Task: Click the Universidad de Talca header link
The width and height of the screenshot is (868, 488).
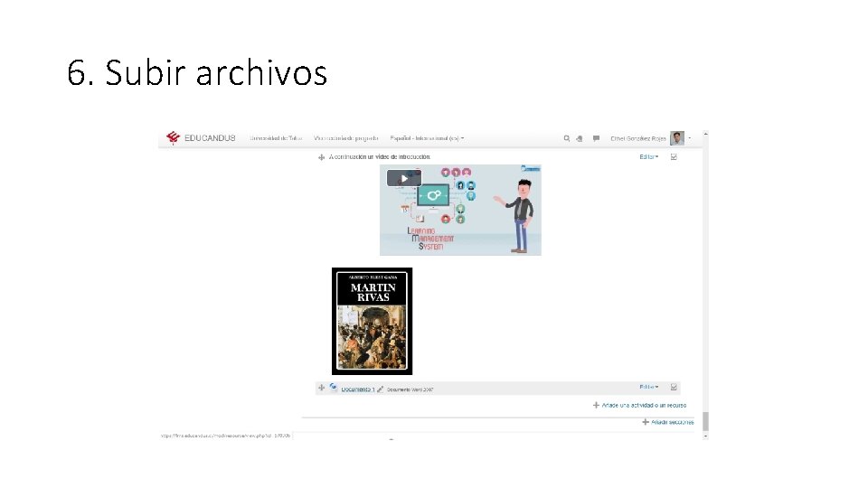Action: tap(276, 138)
